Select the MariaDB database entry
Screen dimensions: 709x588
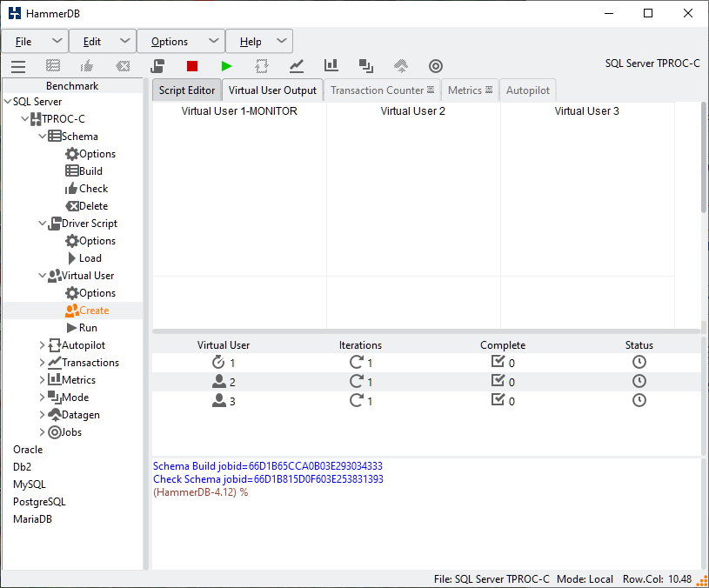32,519
